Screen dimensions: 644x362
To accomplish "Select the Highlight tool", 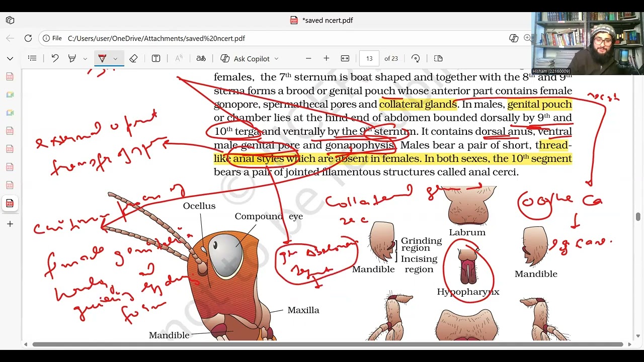I will 72,58.
